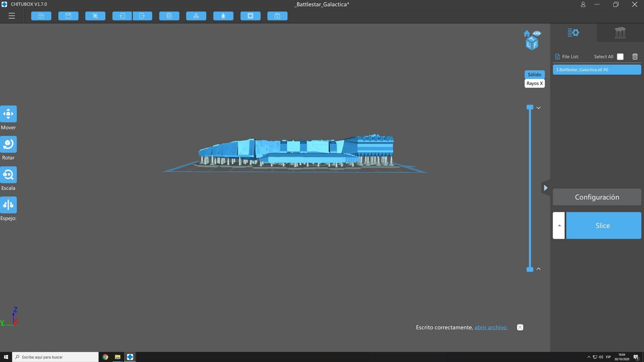
Task: Collapse the right side panel arrow
Action: coord(545,188)
